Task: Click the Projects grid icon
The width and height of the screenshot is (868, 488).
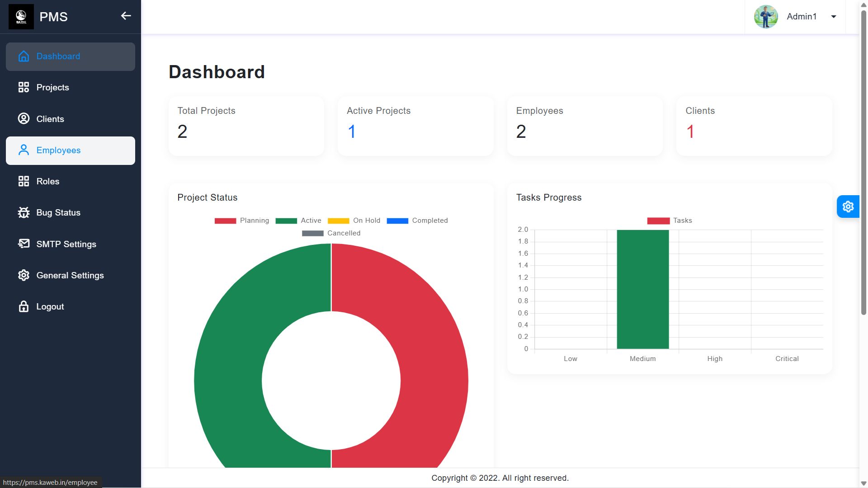Action: coord(24,88)
